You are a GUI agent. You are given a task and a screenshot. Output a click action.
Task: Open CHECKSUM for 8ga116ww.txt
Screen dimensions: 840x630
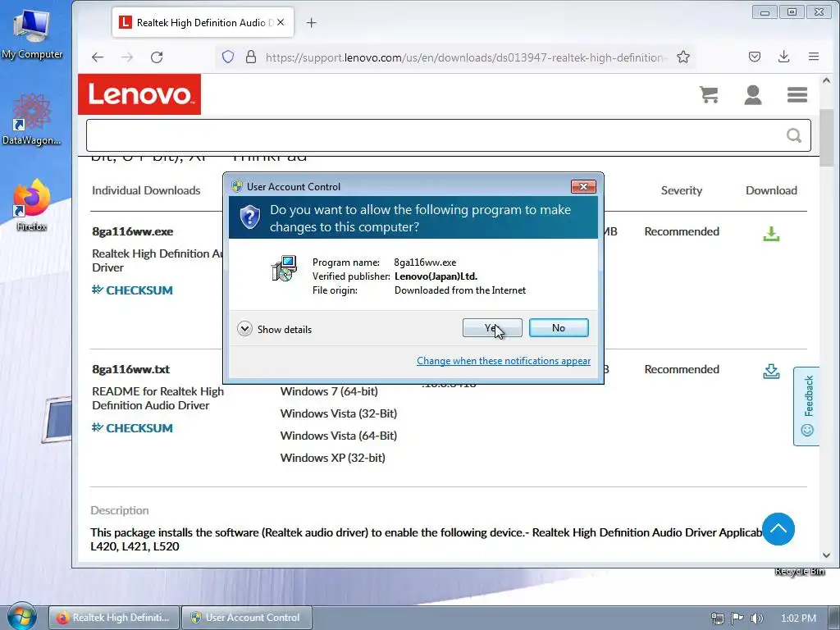(132, 428)
